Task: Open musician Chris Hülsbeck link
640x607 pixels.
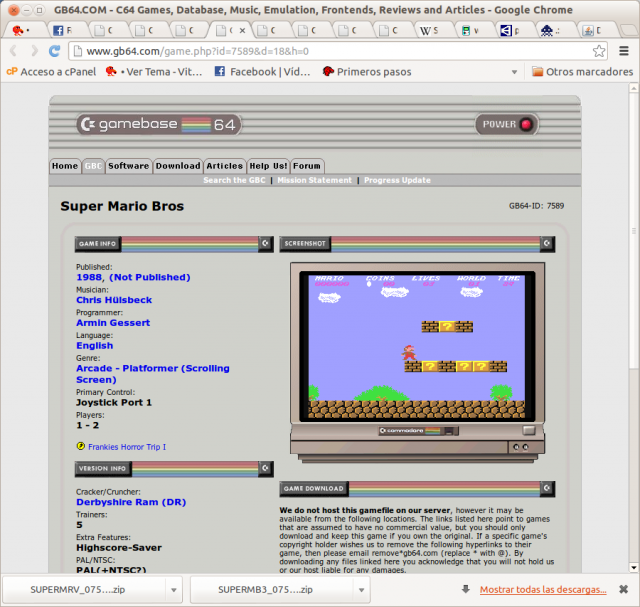Action: coord(114,300)
